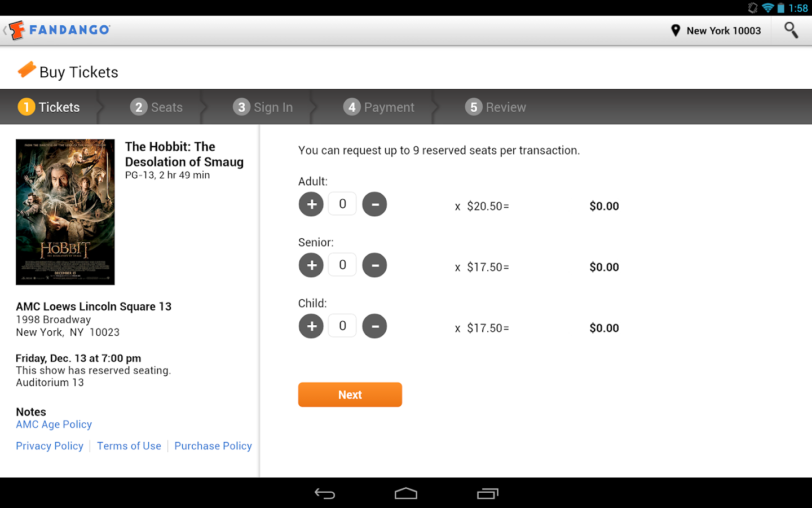
Task: Add a Senior ticket with plus button
Action: pyautogui.click(x=311, y=265)
